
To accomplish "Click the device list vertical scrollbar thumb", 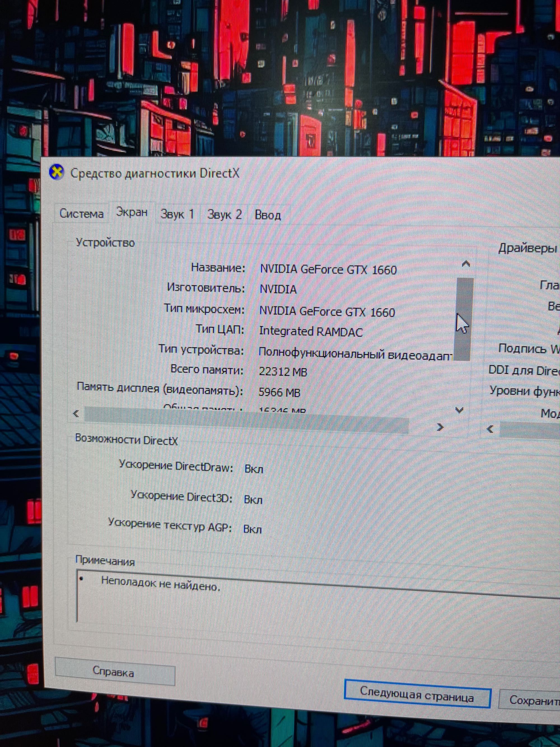I will (464, 319).
